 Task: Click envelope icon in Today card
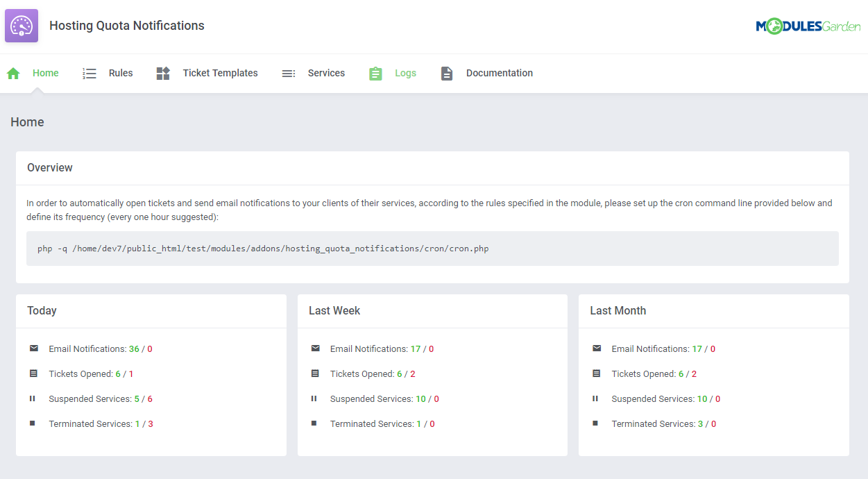[34, 348]
